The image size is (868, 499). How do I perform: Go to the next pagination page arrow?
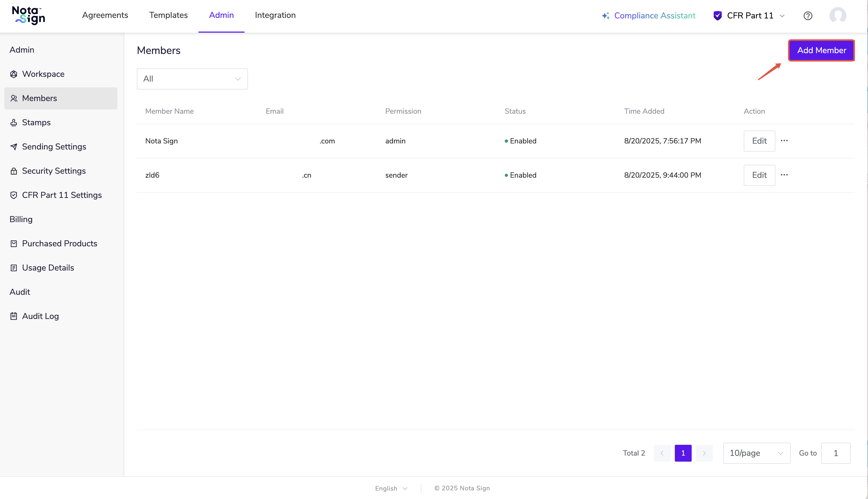click(x=704, y=453)
